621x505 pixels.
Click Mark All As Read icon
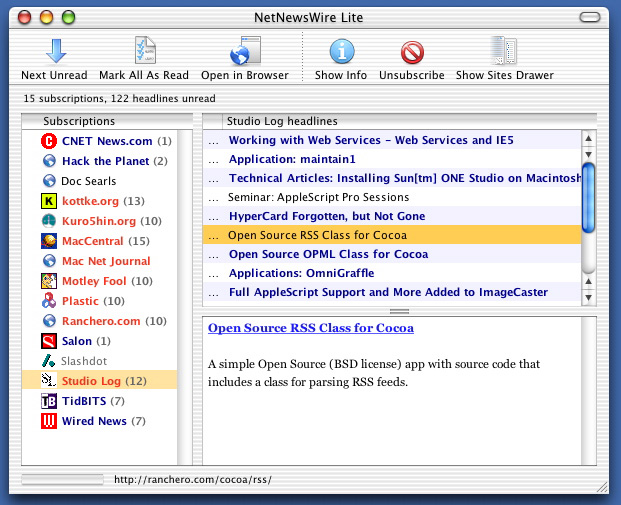click(143, 51)
